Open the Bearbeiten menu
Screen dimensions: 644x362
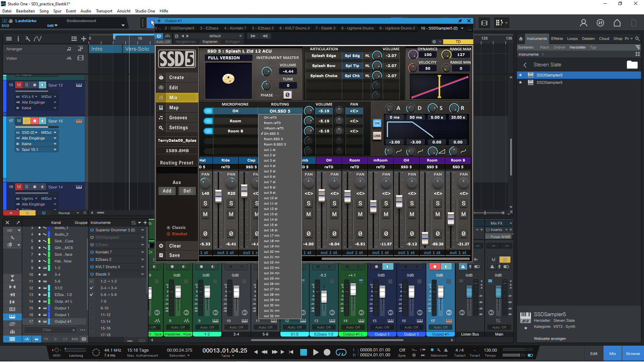click(25, 11)
